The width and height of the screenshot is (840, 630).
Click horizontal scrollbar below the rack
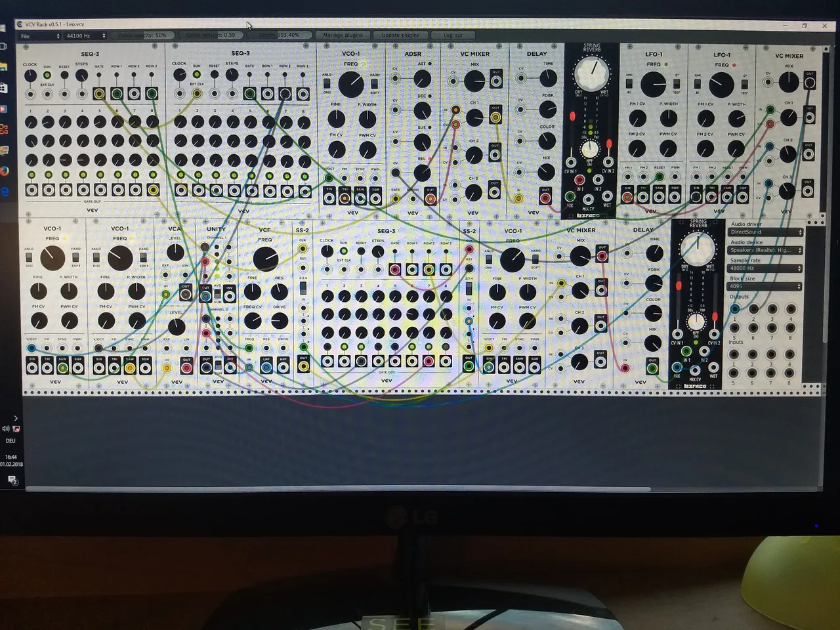coord(338,489)
